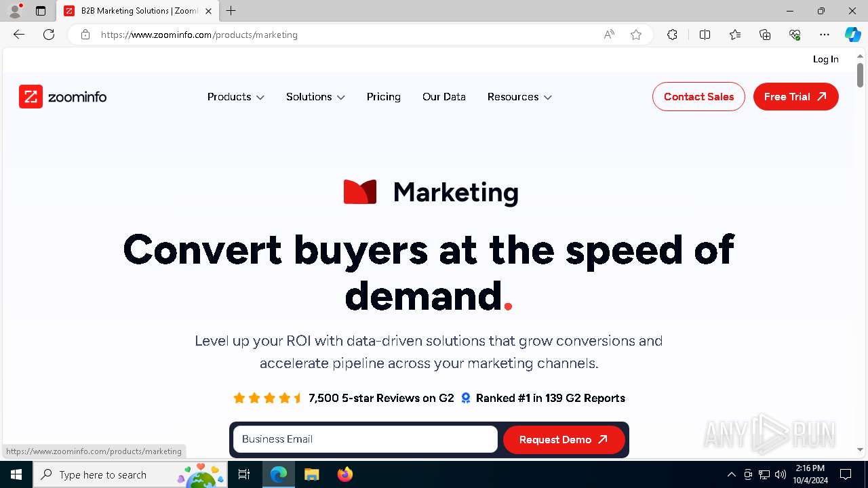Click the Microsoft Edge taskbar icon

point(279,474)
